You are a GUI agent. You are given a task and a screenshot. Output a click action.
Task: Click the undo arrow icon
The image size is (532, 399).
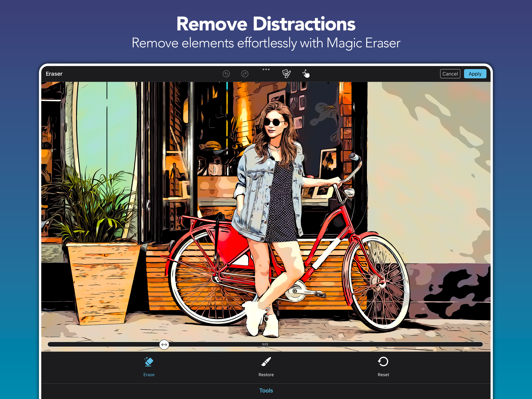pyautogui.click(x=226, y=74)
